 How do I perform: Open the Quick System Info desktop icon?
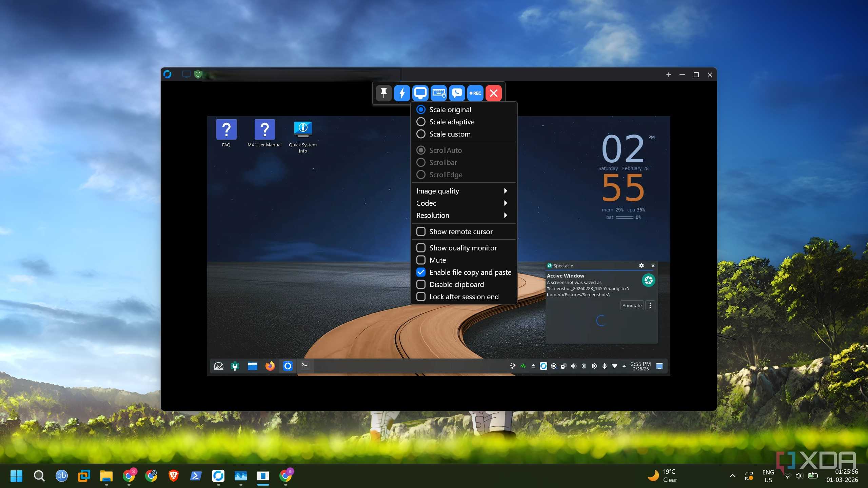(x=303, y=137)
